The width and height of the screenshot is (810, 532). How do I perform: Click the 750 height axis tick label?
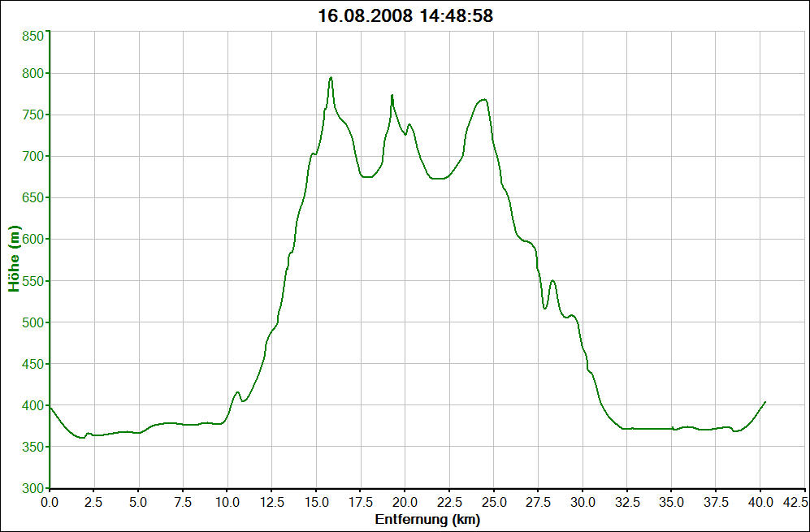[x=32, y=115]
